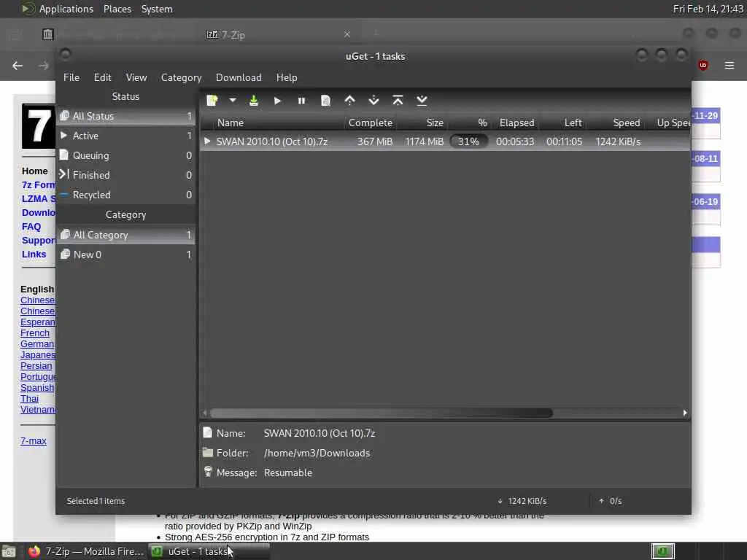Open the File menu in uGet

(x=71, y=77)
